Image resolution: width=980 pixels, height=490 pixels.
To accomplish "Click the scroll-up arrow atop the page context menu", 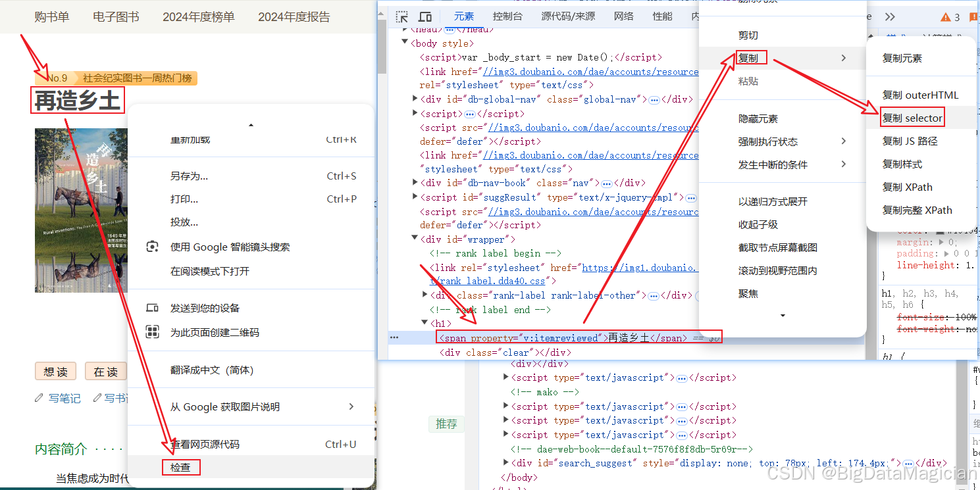I will tap(251, 125).
